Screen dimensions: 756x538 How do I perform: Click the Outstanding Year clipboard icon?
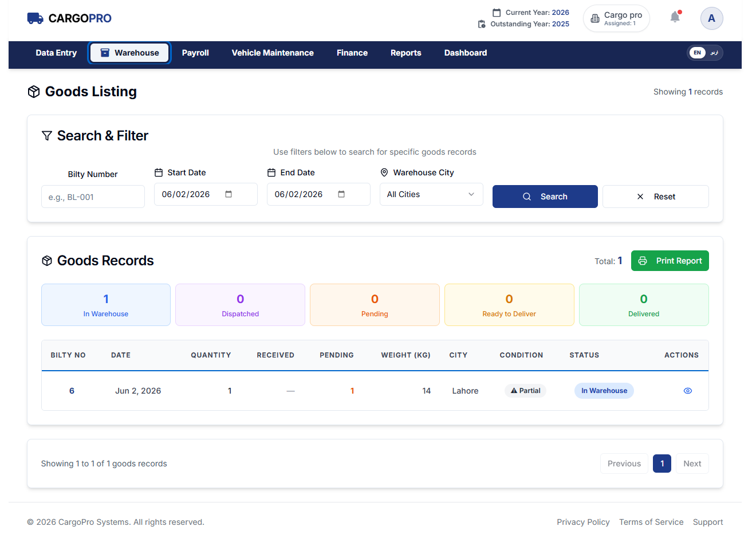pos(482,24)
